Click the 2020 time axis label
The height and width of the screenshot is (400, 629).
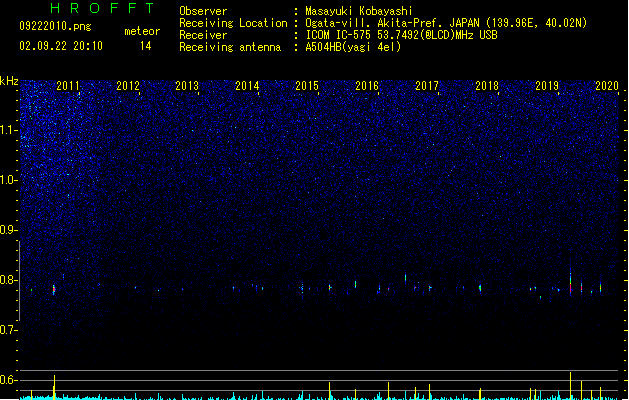(x=607, y=86)
